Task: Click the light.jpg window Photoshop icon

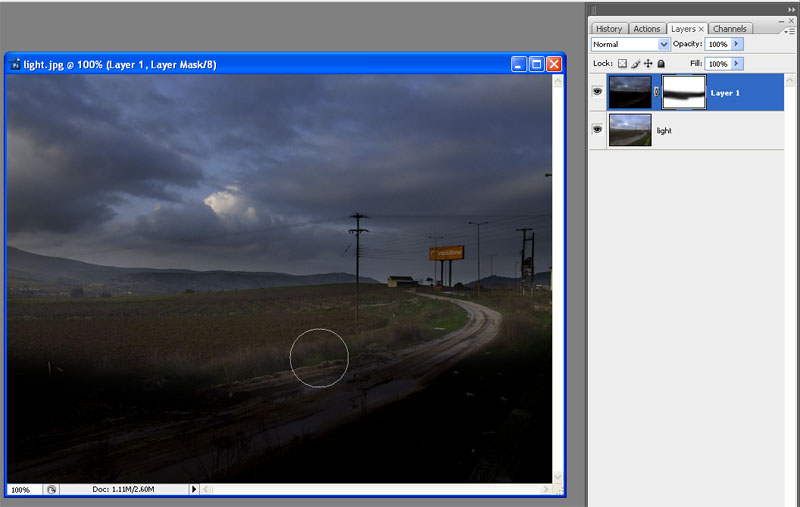Action: point(15,64)
